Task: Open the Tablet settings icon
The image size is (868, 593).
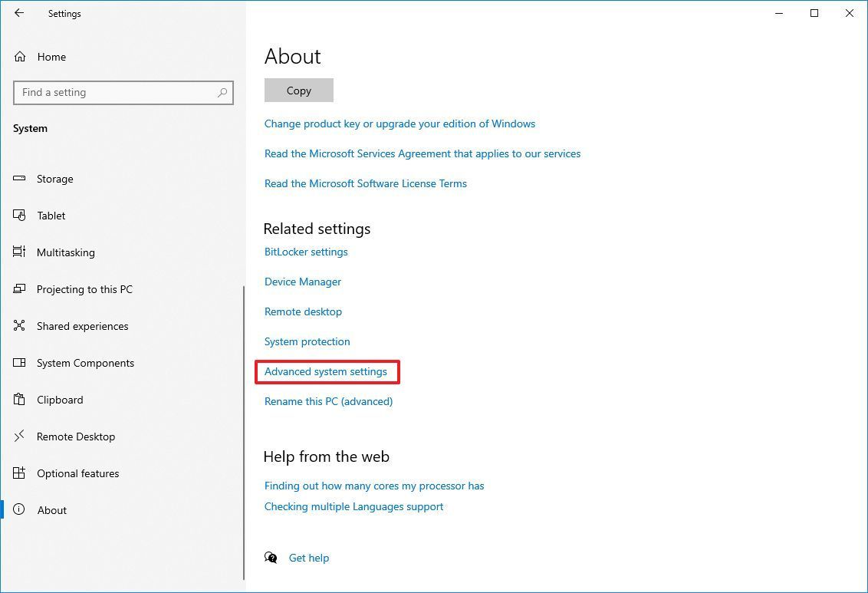Action: coord(20,216)
